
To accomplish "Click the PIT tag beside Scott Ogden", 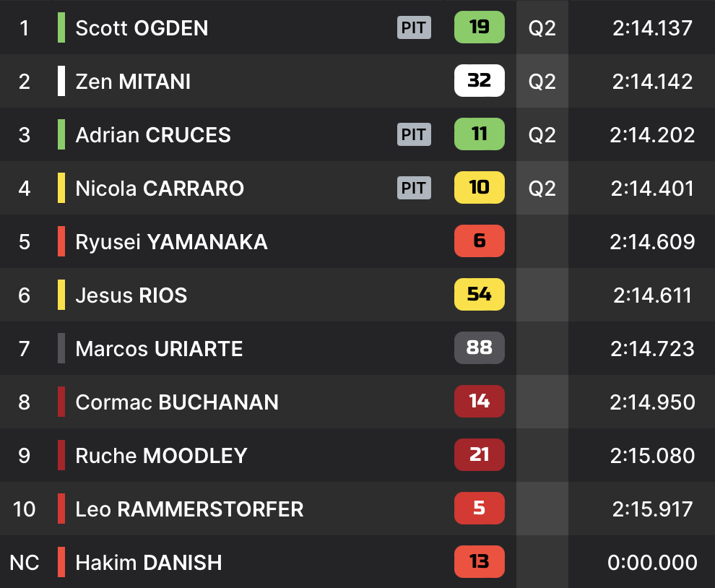I will coord(414,28).
